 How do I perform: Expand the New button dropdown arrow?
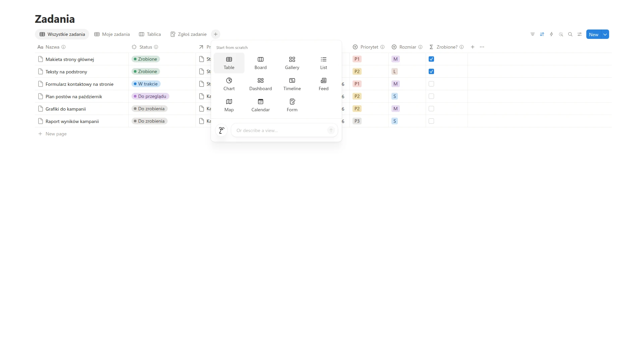(605, 34)
